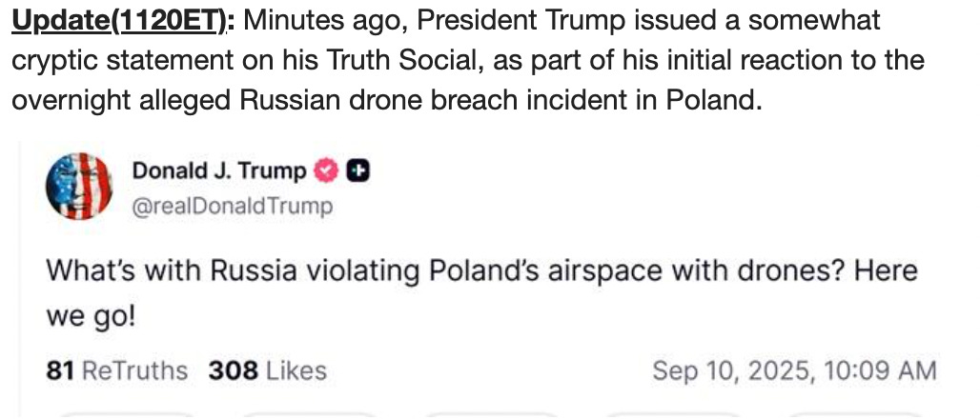Image resolution: width=980 pixels, height=419 pixels.
Task: Click the "81 ReTruths" count
Action: pos(117,370)
